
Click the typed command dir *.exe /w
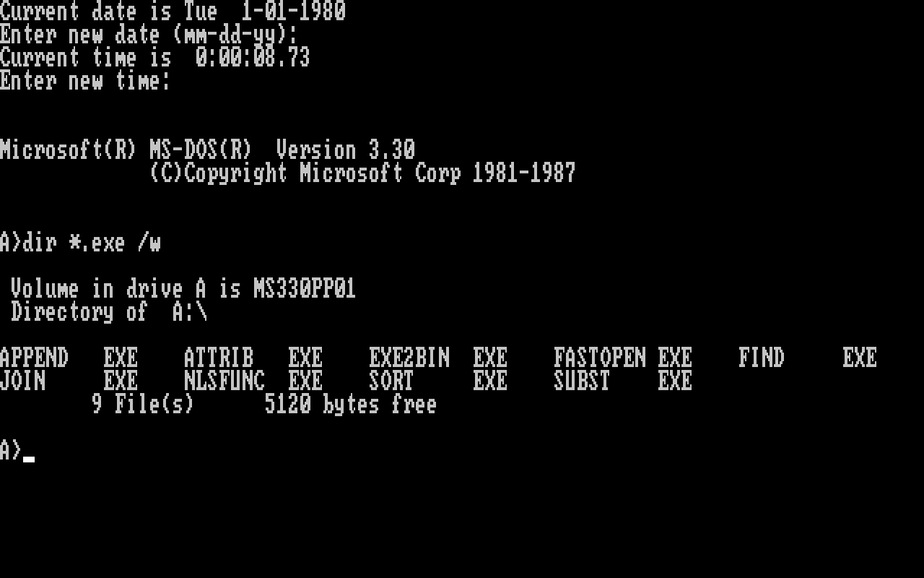[92, 243]
